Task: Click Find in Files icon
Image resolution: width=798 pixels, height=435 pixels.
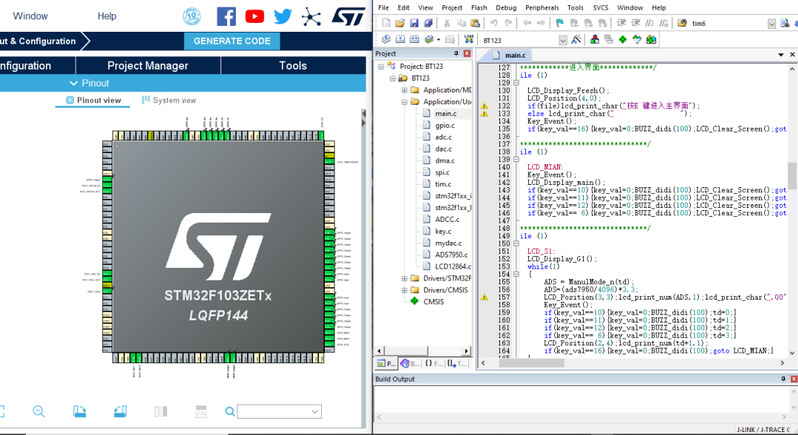Action: coord(682,23)
